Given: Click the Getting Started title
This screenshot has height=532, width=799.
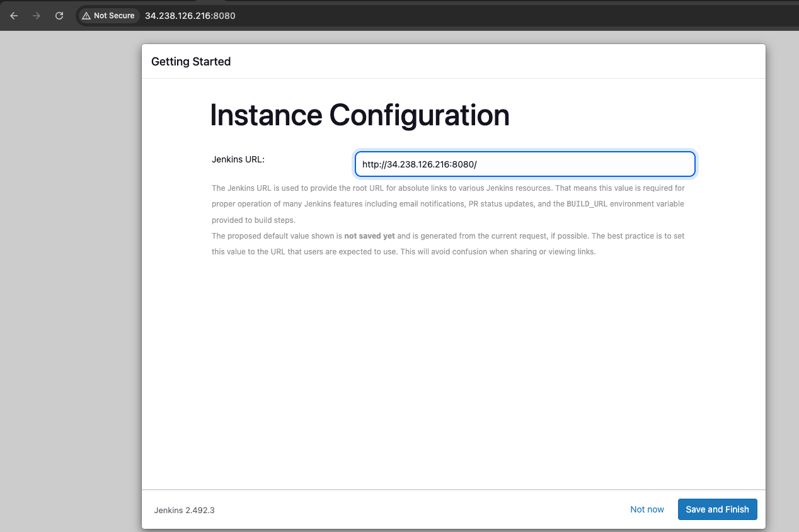Looking at the screenshot, I should click(x=191, y=62).
